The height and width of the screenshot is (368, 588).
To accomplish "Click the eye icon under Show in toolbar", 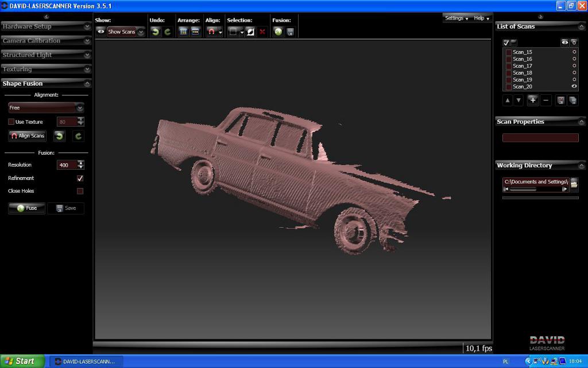I will click(101, 32).
